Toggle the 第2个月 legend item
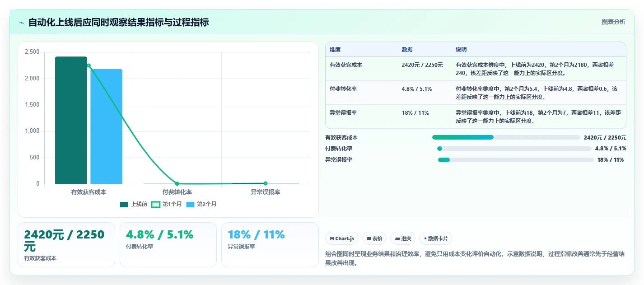This screenshot has width=644, height=285. point(201,204)
